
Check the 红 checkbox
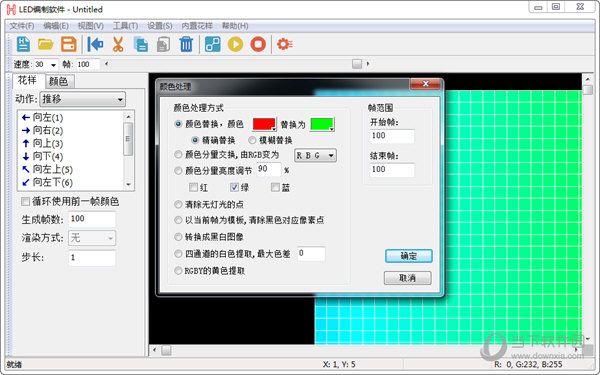click(194, 187)
